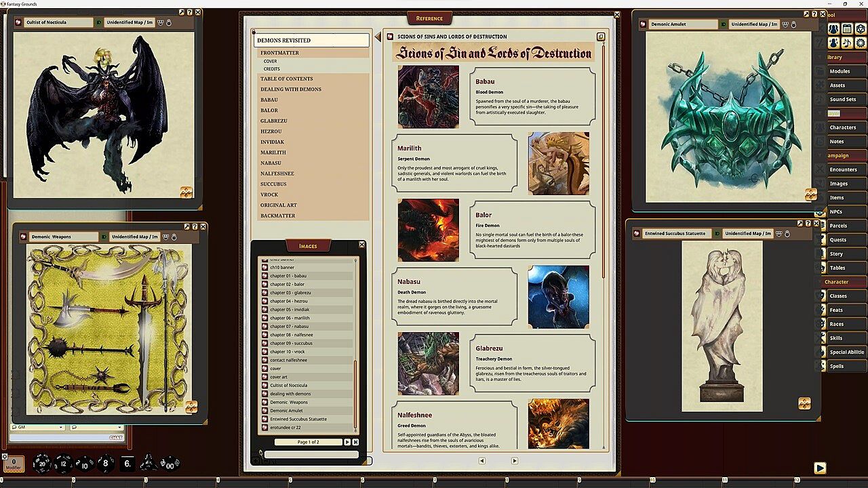Viewport: 868px width, 488px height.
Task: Click the gear options icon in sidebar
Action: [861, 43]
